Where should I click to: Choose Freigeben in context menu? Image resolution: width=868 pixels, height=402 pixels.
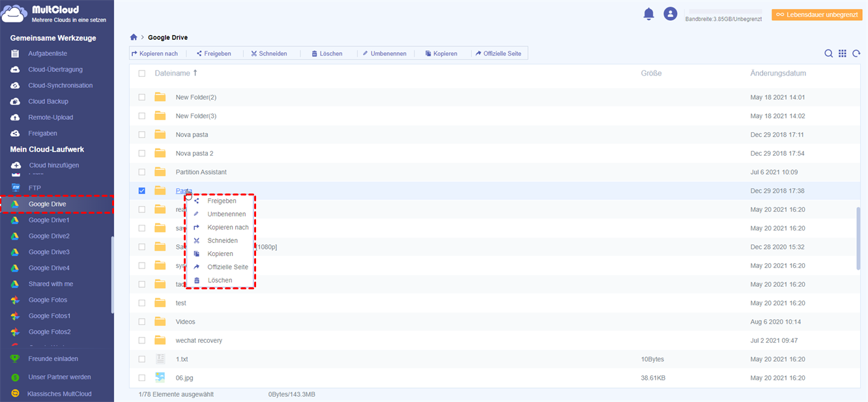tap(220, 201)
